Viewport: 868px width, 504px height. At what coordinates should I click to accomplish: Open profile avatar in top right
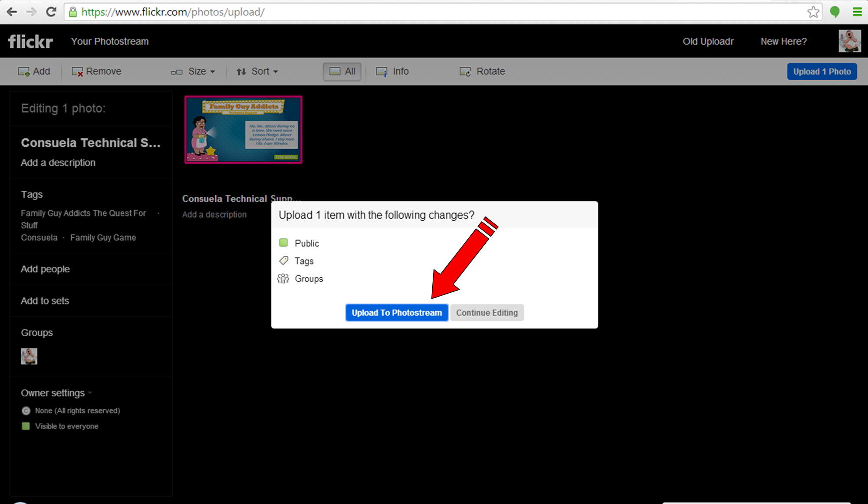849,41
